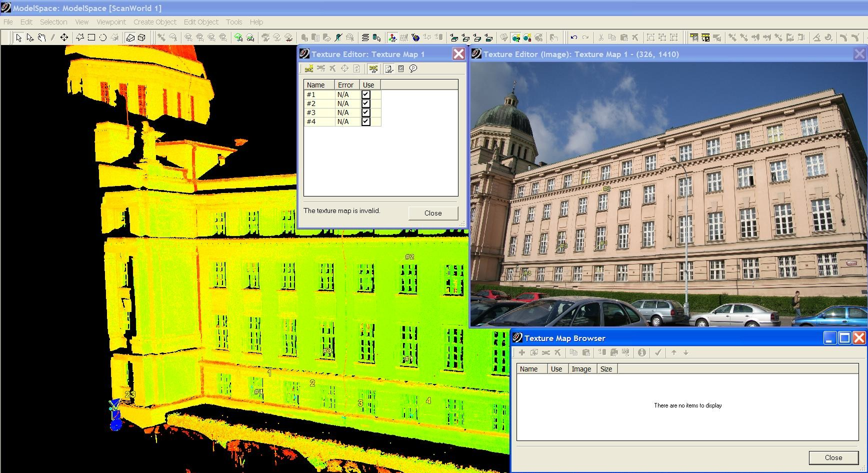Click the up arrow in Texture Map Browser

click(674, 352)
